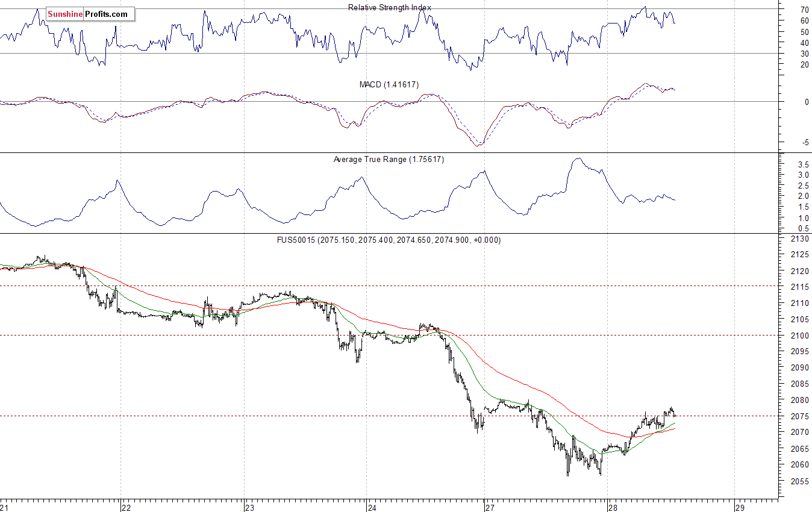Click the date label 27 on the time axis
The image size is (812, 512).
pyautogui.click(x=490, y=507)
